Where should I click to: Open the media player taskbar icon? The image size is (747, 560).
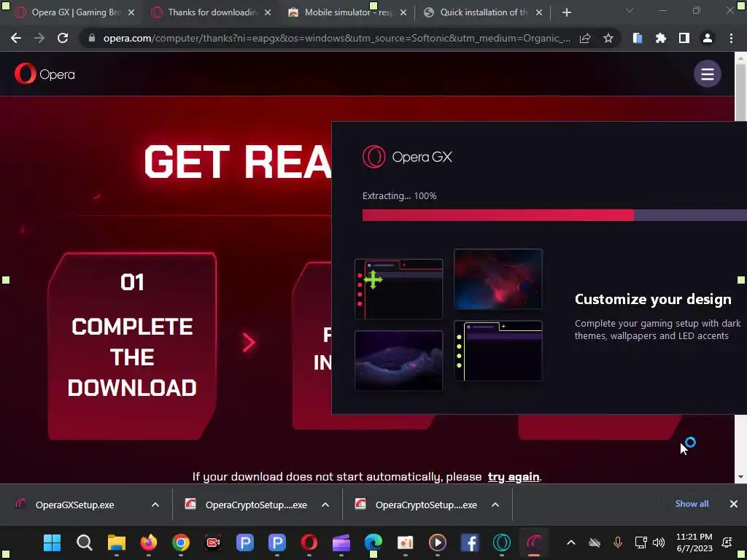pos(438,542)
